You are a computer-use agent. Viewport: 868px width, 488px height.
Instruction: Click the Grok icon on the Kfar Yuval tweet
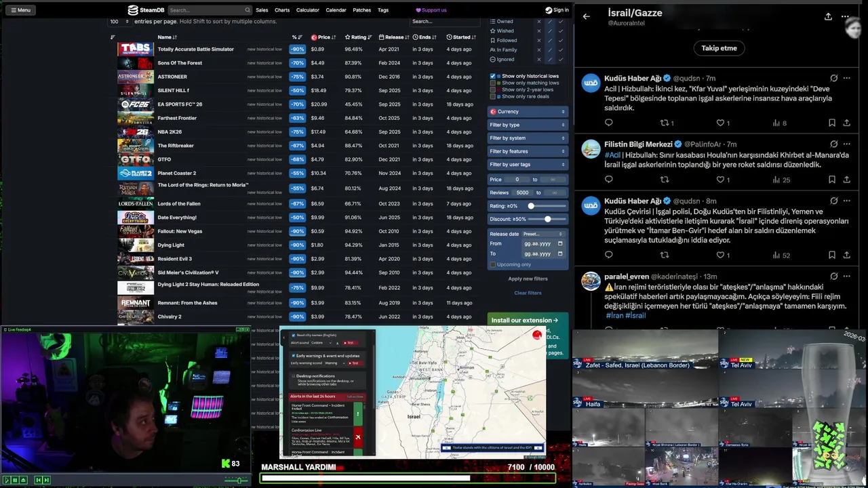coord(834,78)
